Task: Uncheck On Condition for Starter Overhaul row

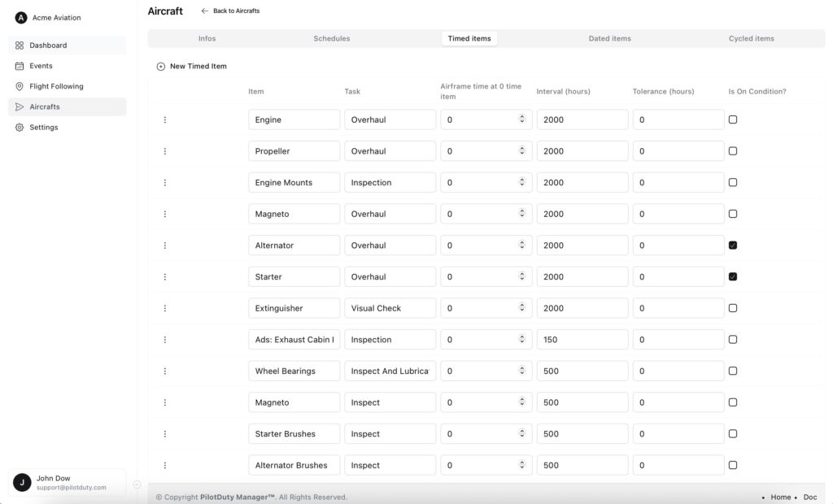Action: coord(733,277)
